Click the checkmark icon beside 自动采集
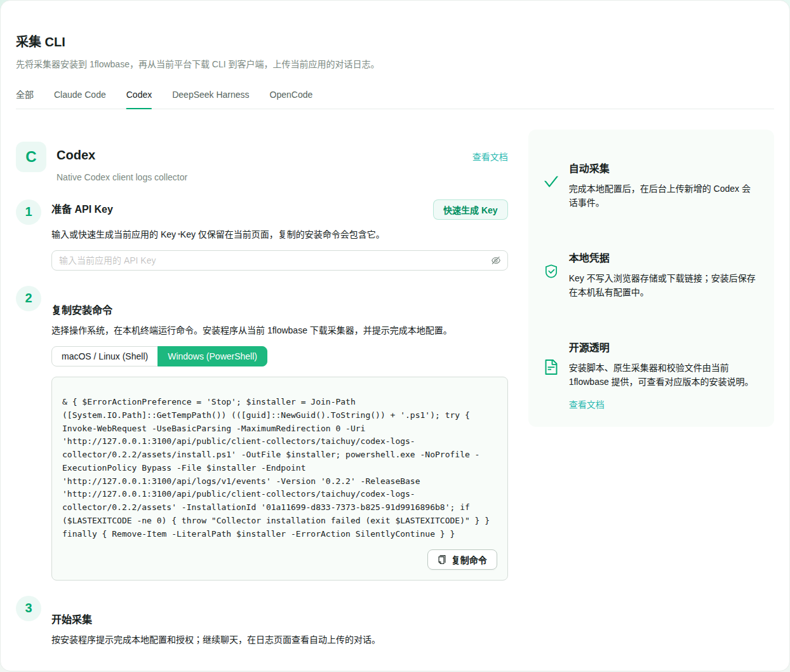 pos(551,182)
